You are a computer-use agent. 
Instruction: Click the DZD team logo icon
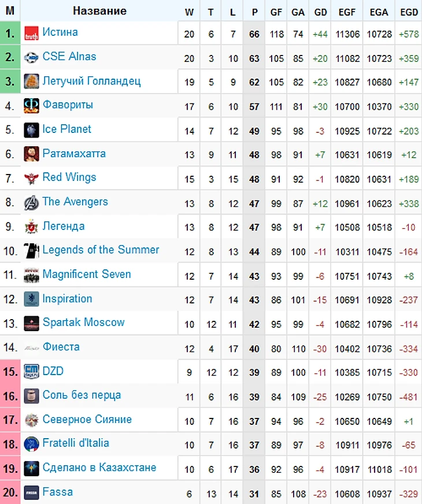(x=31, y=372)
